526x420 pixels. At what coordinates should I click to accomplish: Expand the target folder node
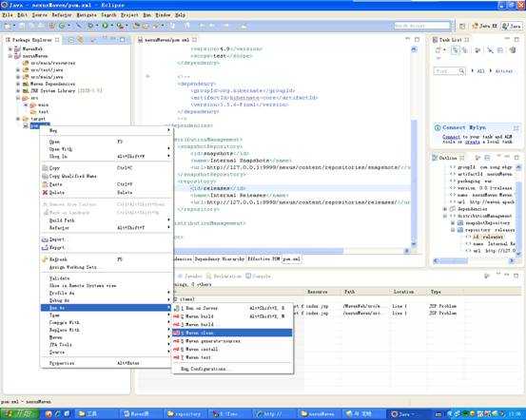tap(18, 119)
